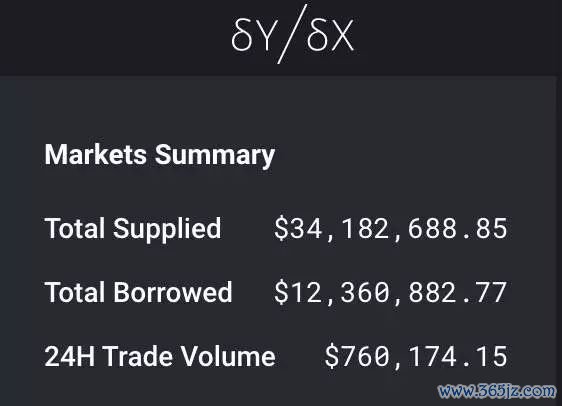Click the Total Borrowed label
The image size is (562, 406).
(138, 292)
